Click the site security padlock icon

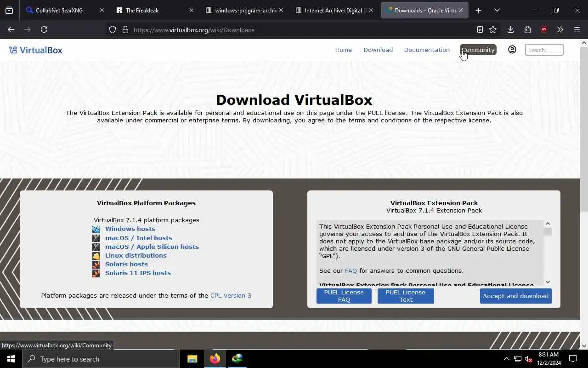[125, 30]
